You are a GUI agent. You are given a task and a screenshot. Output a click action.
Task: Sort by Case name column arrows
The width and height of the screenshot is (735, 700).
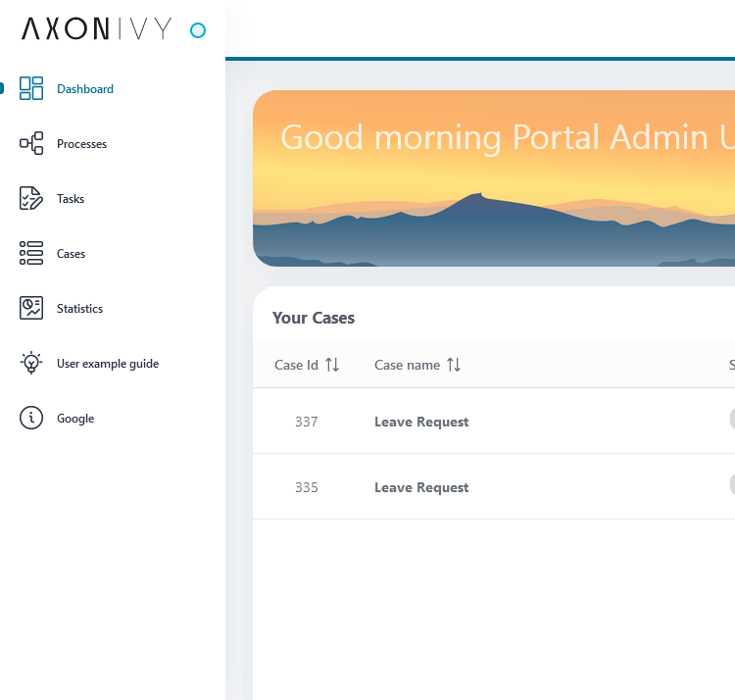(454, 365)
